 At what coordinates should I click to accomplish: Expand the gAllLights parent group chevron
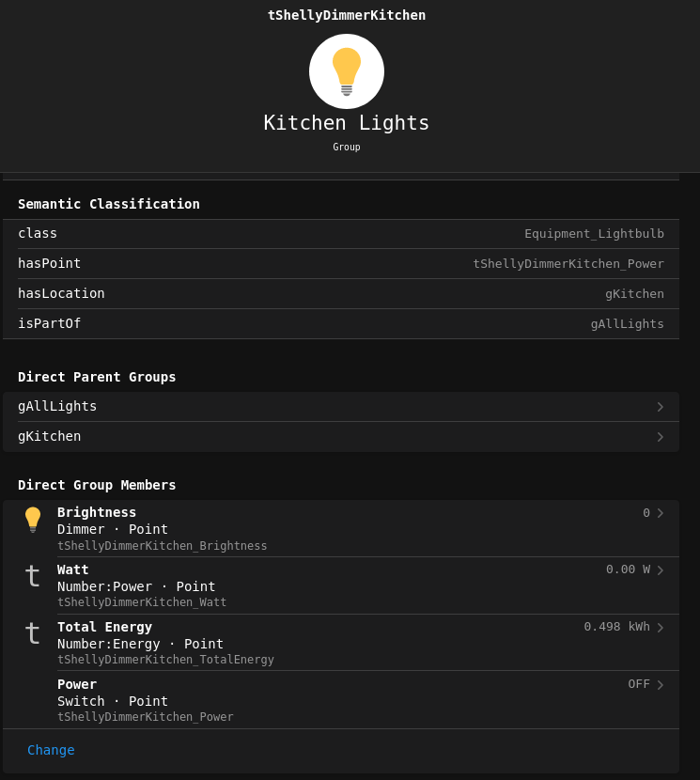click(x=660, y=407)
